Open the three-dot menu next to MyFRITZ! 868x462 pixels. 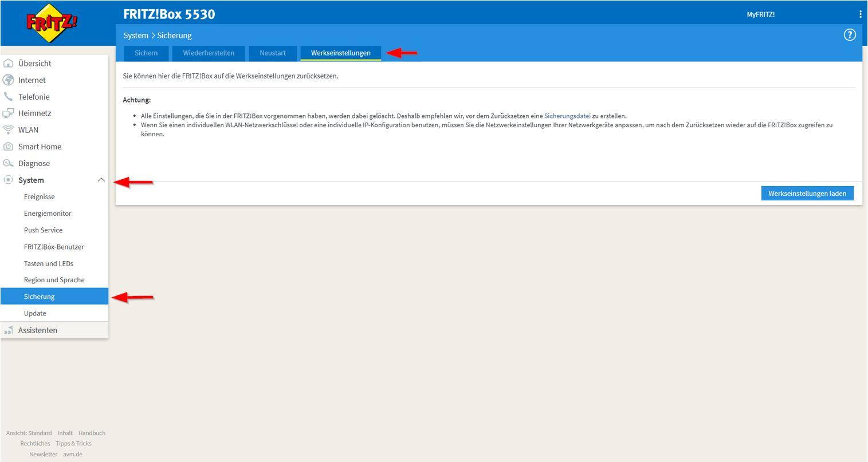pyautogui.click(x=860, y=14)
